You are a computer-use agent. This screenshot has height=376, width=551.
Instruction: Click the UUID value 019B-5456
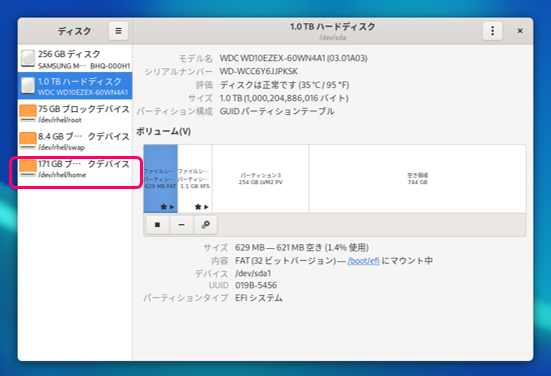coord(256,285)
